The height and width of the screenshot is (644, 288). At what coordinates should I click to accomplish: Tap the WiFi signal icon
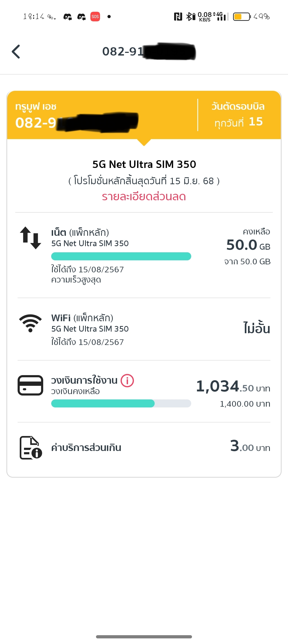pyautogui.click(x=30, y=323)
